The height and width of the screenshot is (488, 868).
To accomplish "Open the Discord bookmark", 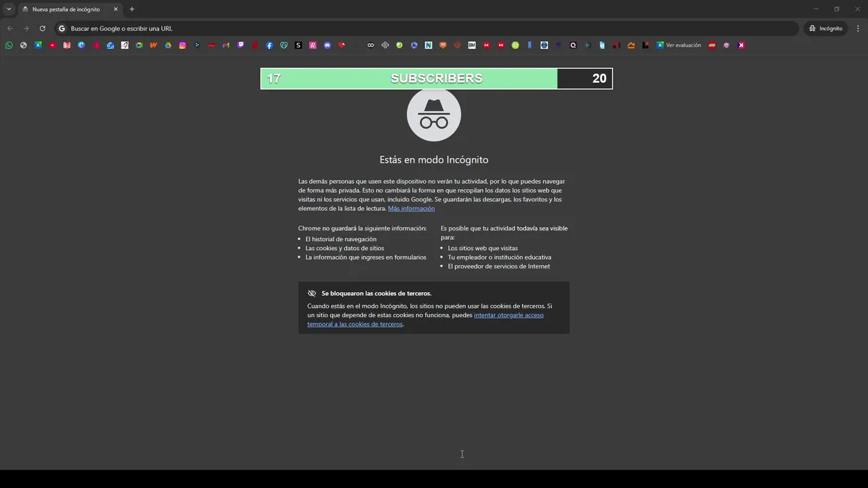I will pyautogui.click(x=328, y=45).
